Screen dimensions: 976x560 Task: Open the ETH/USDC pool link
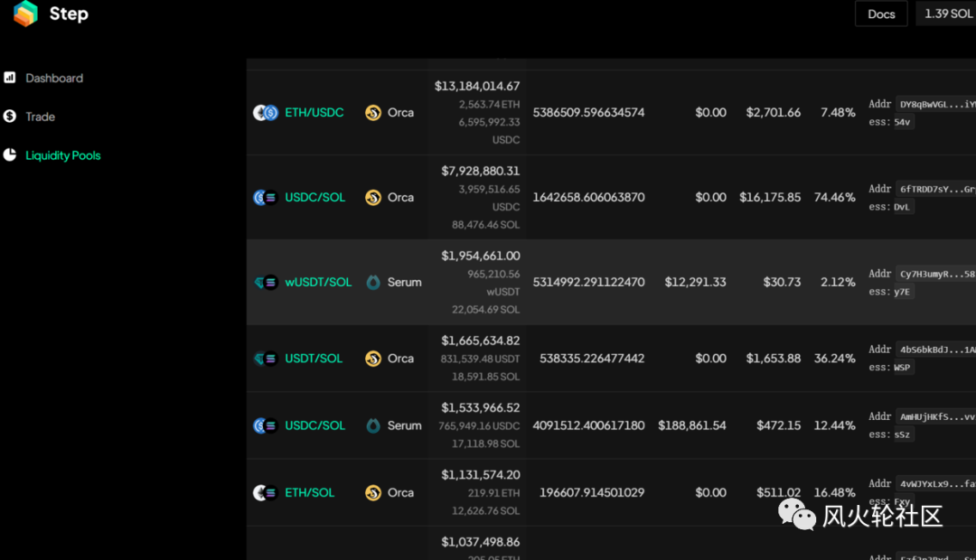[314, 113]
